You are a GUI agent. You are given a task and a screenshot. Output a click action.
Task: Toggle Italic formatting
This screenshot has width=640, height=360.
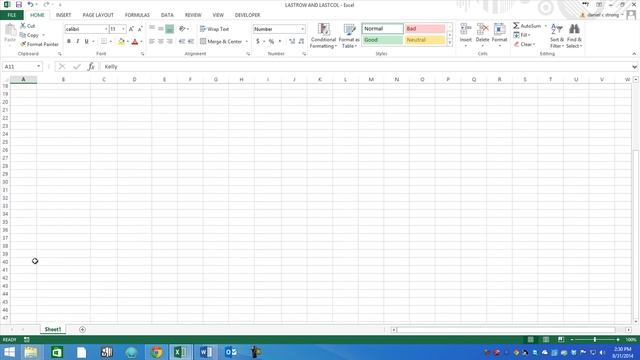[x=78, y=41]
